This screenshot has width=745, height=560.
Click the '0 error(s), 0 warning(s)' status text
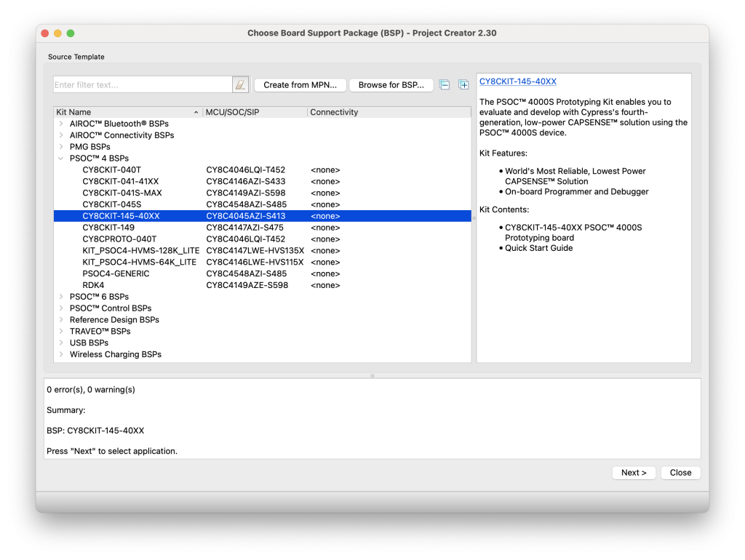click(x=91, y=390)
